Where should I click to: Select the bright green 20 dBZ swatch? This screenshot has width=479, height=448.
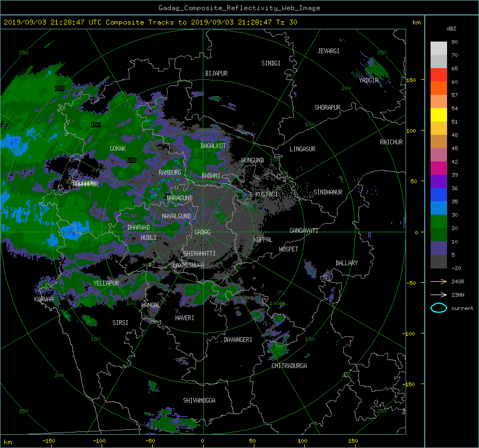(x=439, y=222)
